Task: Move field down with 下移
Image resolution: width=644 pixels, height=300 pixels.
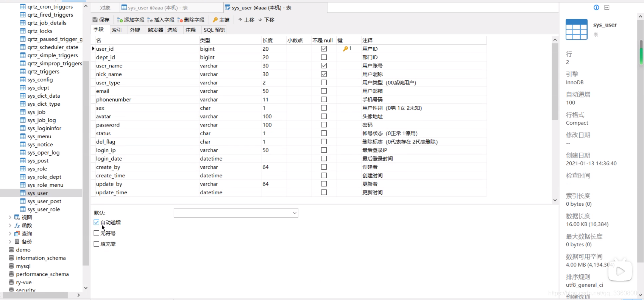Action: pyautogui.click(x=266, y=20)
